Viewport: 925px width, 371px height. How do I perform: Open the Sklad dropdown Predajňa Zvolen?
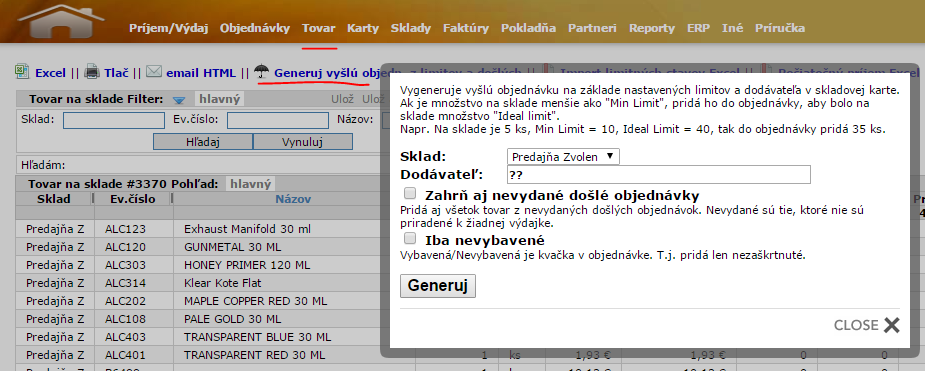563,156
